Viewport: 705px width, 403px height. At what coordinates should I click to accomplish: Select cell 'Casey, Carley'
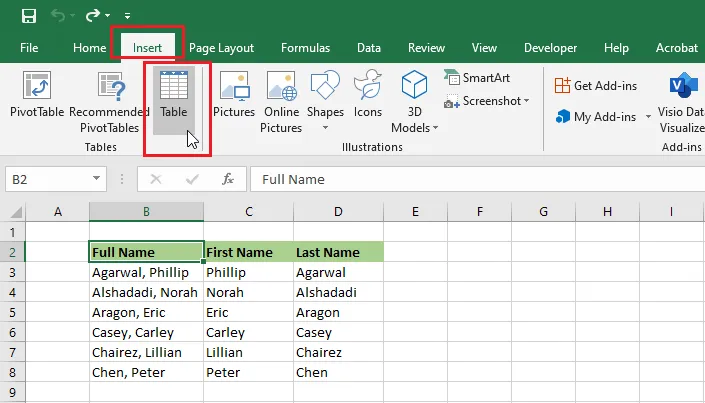coord(147,332)
